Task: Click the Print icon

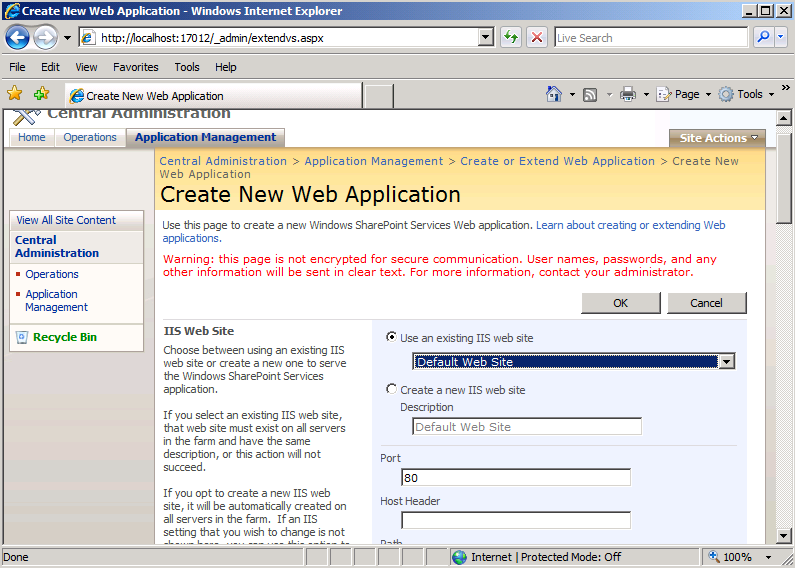Action: 628,94
